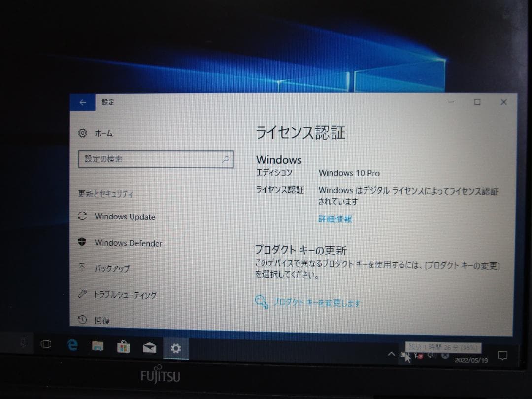Click the 2022/05/19 date in taskbar

pyautogui.click(x=471, y=360)
